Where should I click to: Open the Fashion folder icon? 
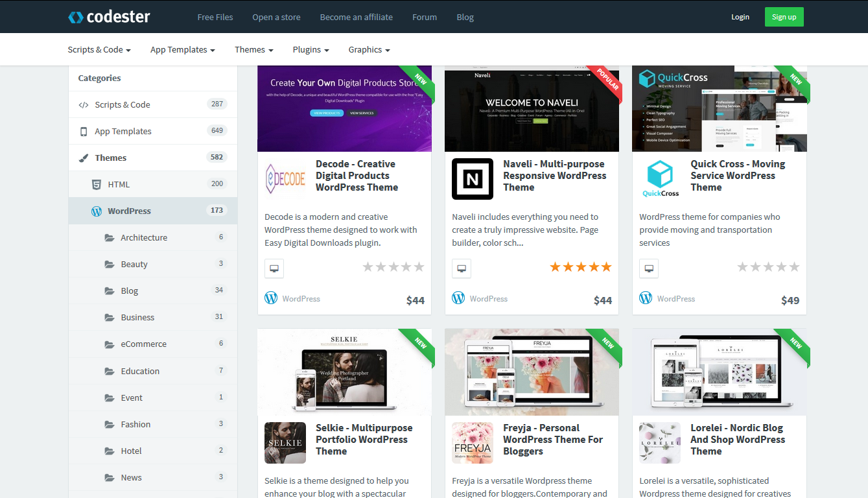110,424
